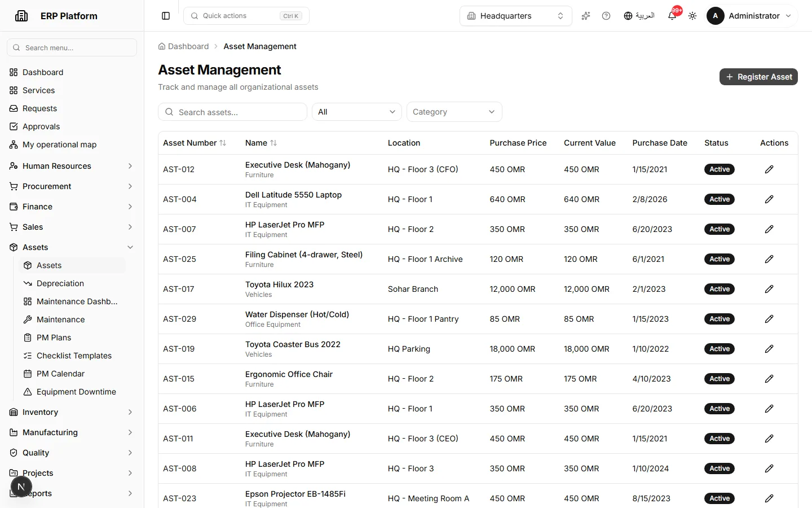Expand the Procurement menu
Image resolution: width=812 pixels, height=508 pixels.
coord(72,186)
